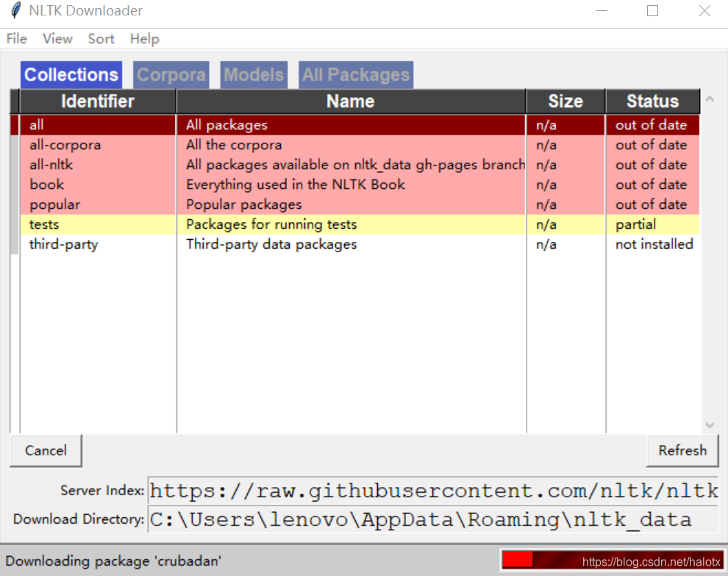This screenshot has width=728, height=576.
Task: Click the 'partial' status cell
Action: 653,225
